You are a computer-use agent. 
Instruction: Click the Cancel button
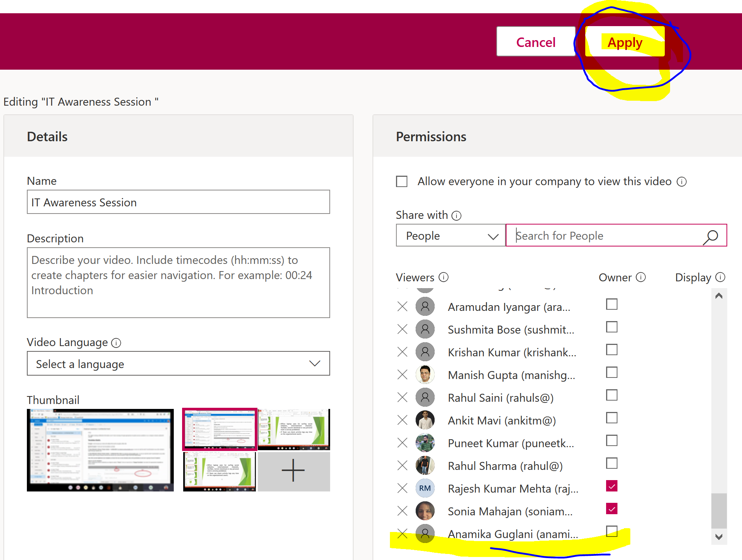536,42
